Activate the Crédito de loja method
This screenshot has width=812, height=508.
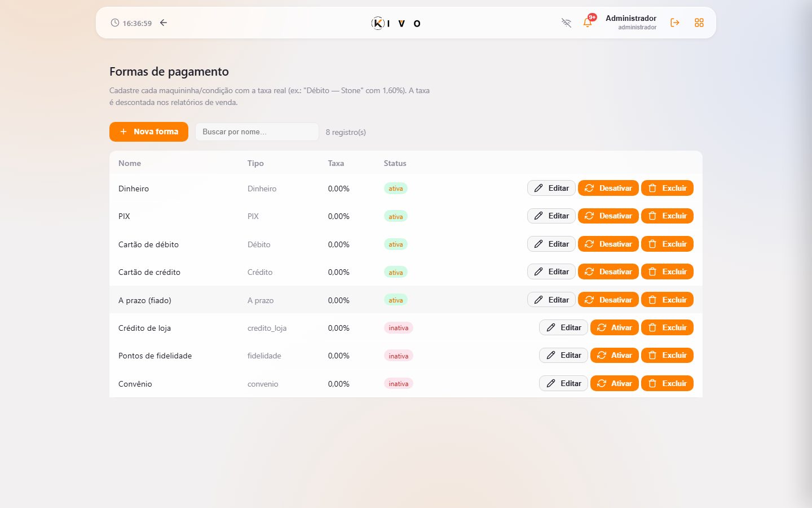615,327
